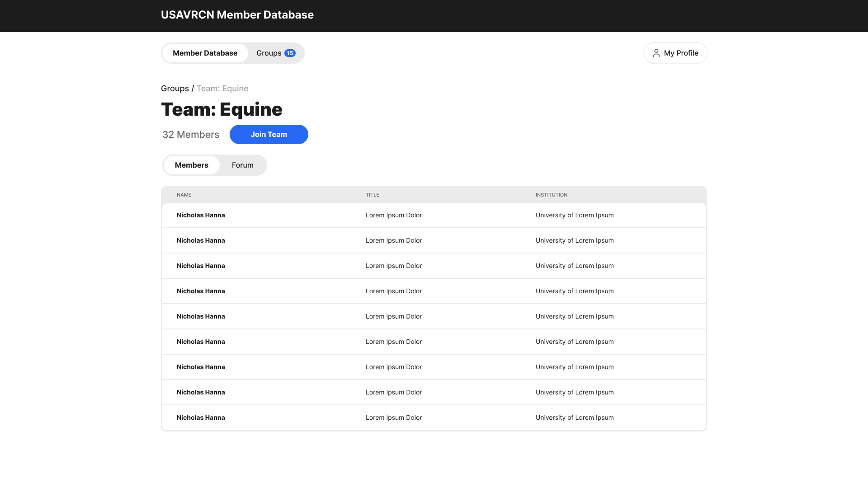Screen dimensions: 868x488
Task: Click the last Nicholas Hanna name in table
Action: pos(201,418)
